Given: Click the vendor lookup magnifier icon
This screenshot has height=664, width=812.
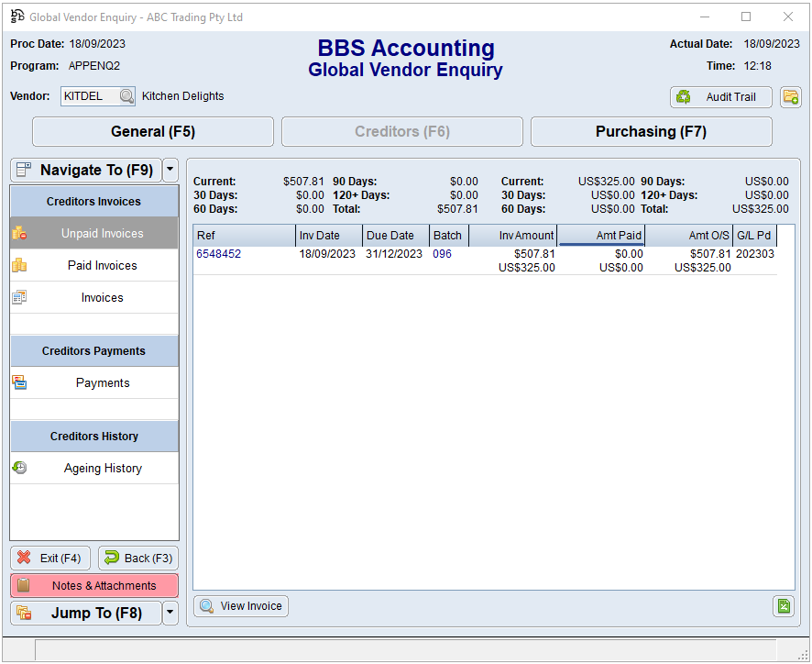Looking at the screenshot, I should point(126,96).
